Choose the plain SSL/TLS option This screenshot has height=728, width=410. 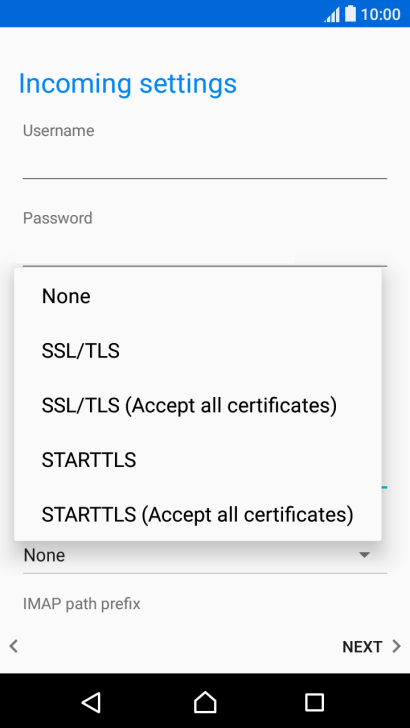coord(198,351)
